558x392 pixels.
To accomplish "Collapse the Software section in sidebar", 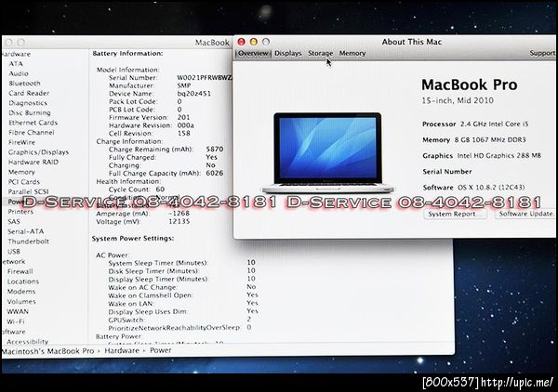I will 13,332.
